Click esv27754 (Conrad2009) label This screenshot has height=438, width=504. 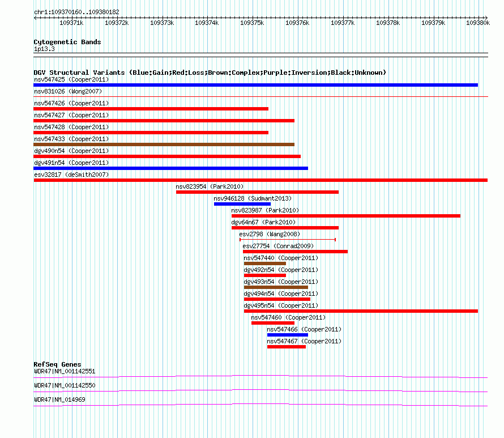point(278,246)
